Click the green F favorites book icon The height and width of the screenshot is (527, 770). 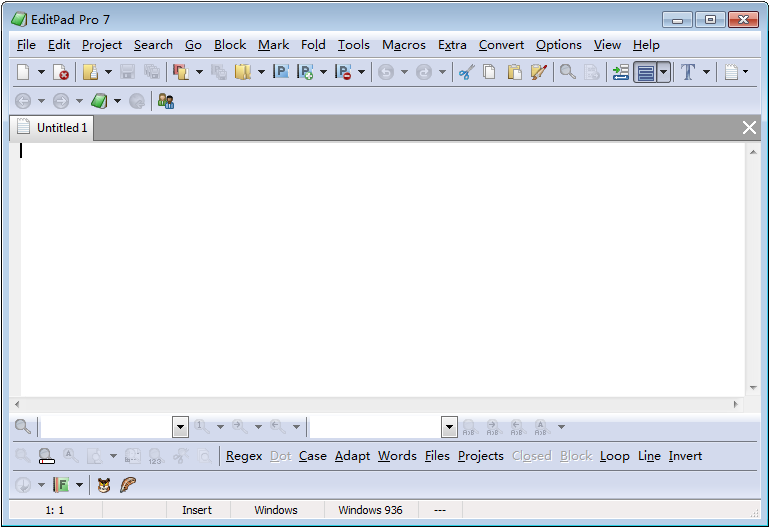(61, 485)
